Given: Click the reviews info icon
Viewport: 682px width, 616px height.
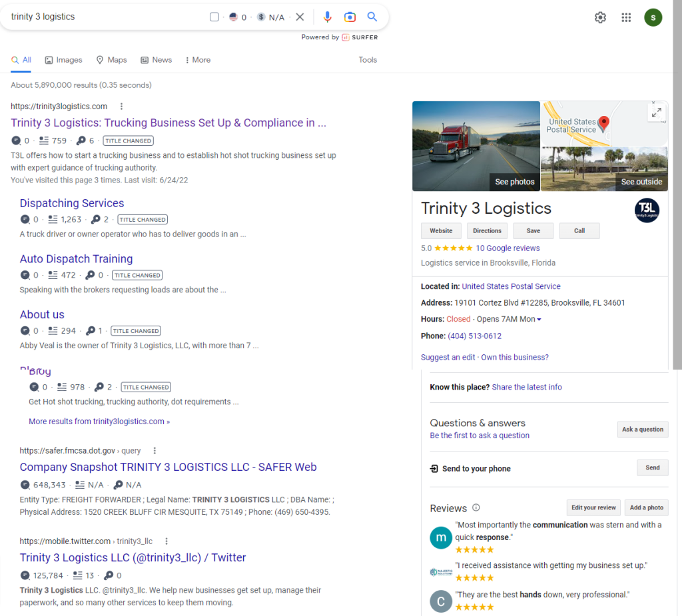Looking at the screenshot, I should point(476,507).
